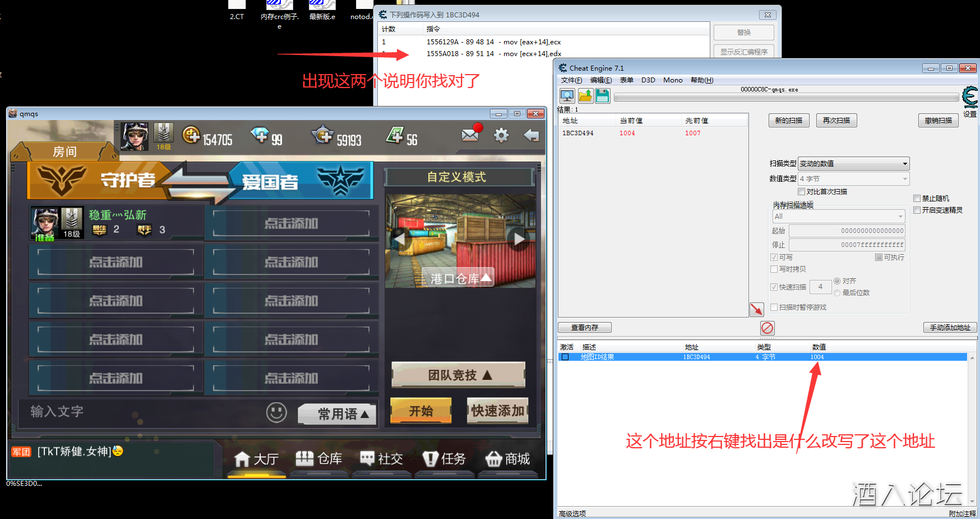Open the emoji smiley face picker
The height and width of the screenshot is (519, 980).
276,412
